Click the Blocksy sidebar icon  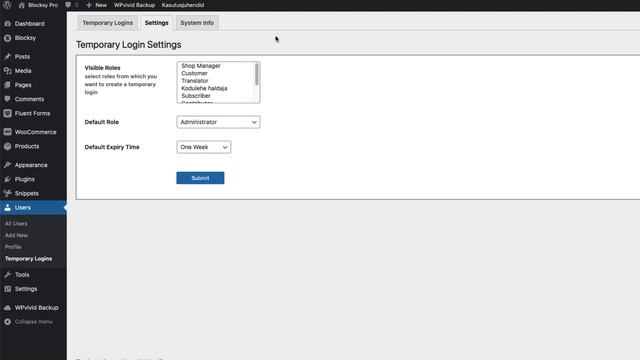(7, 38)
